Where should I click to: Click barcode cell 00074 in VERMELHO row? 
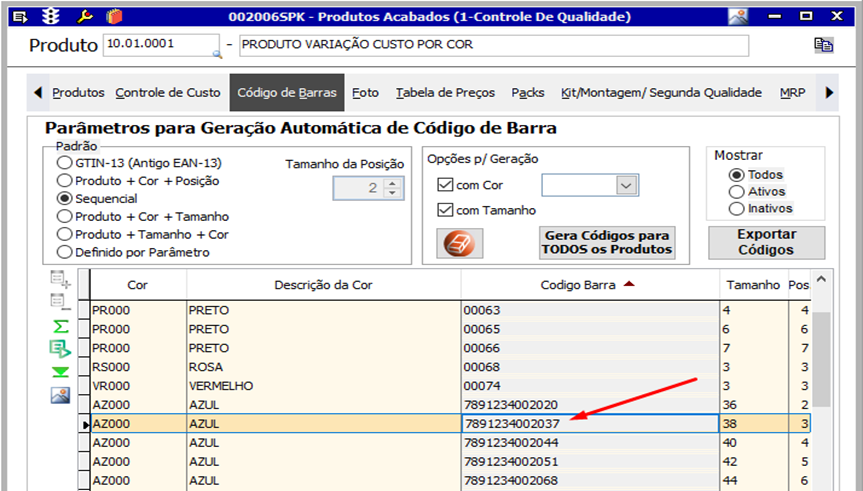(590, 386)
